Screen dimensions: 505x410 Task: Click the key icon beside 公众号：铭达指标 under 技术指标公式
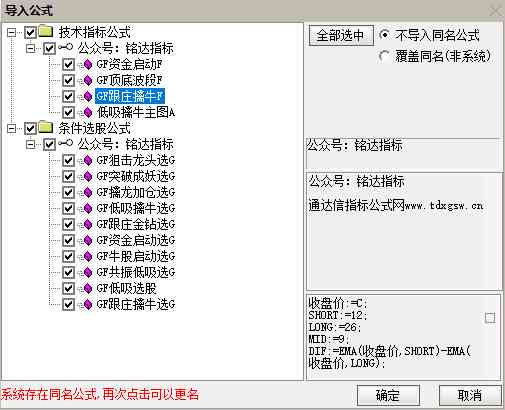click(x=65, y=48)
